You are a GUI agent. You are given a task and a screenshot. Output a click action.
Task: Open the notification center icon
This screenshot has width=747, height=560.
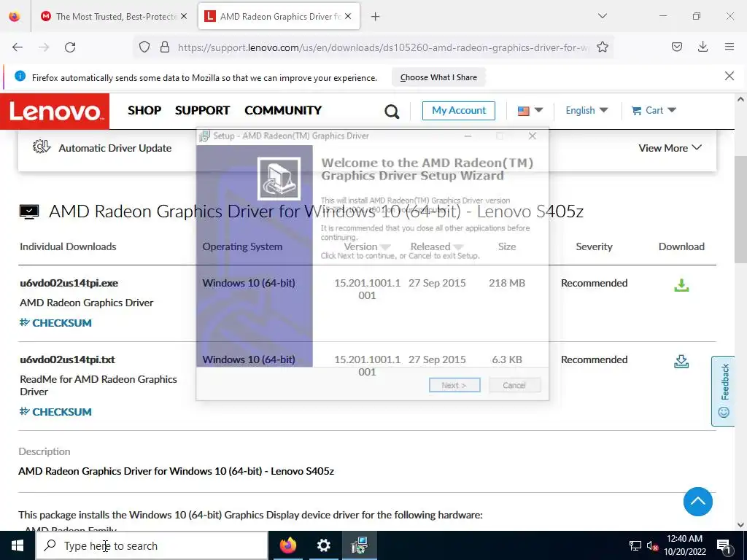[723, 545]
